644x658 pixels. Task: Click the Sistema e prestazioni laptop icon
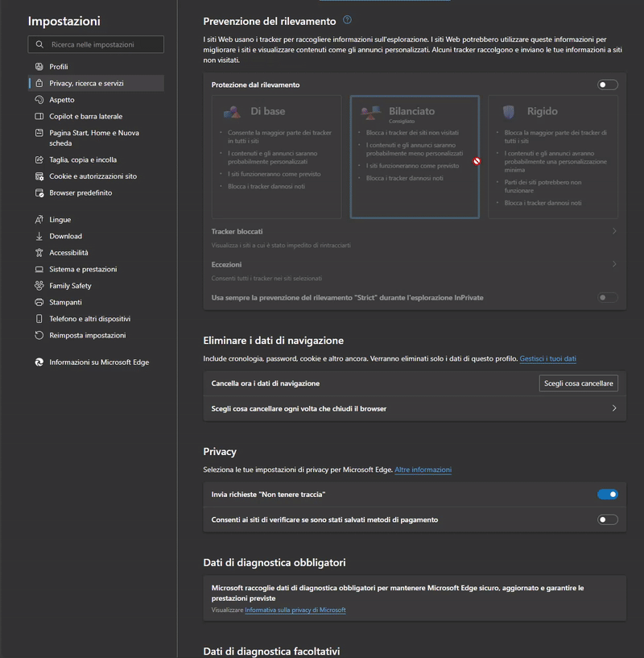click(x=39, y=269)
